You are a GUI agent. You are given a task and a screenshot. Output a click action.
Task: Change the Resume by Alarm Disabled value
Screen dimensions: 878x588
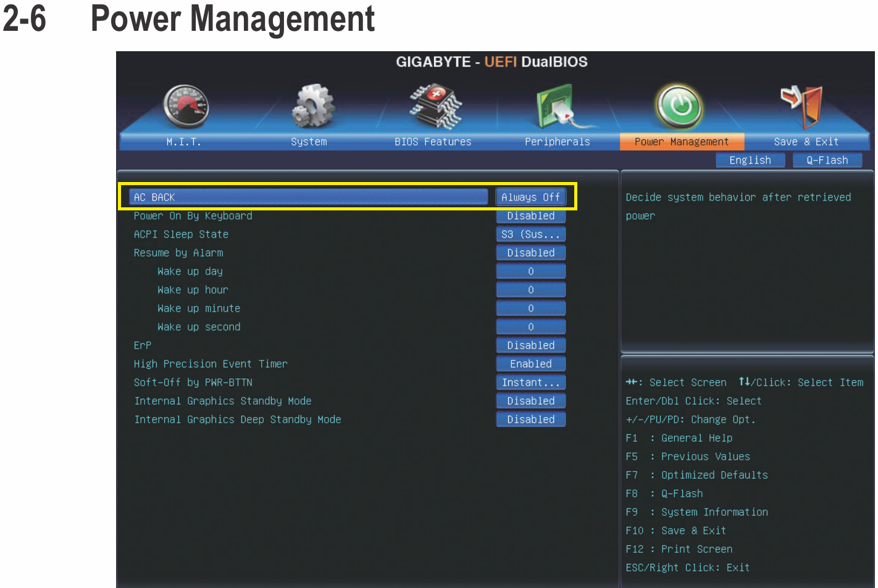coord(531,253)
